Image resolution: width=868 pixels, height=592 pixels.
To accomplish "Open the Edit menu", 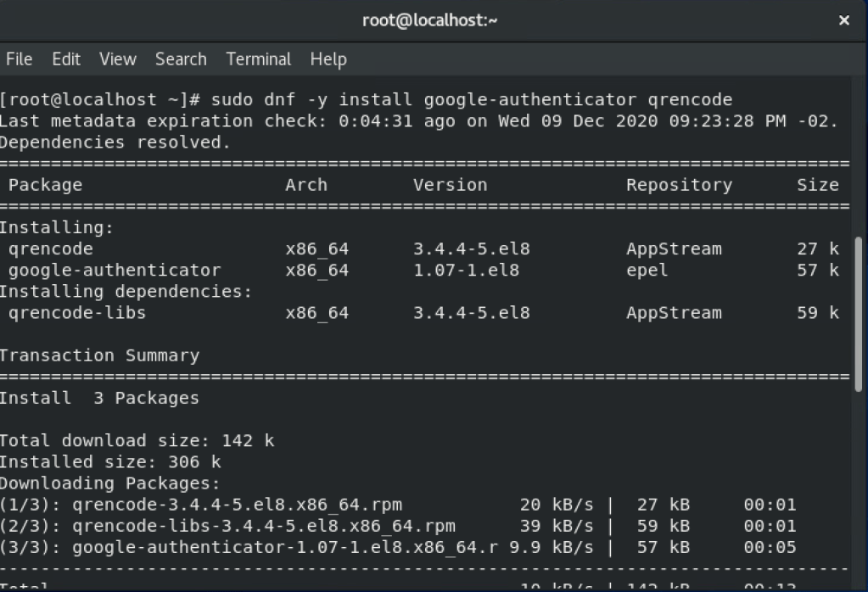I will tap(66, 59).
